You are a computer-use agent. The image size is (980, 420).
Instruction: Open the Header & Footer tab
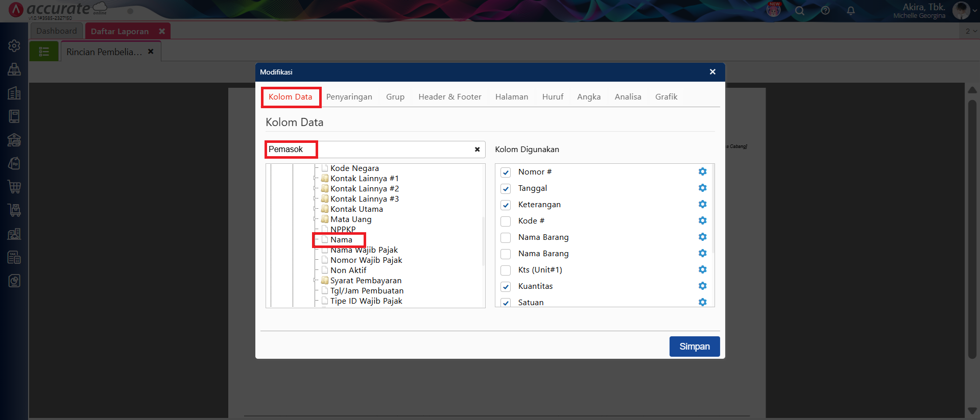449,97
